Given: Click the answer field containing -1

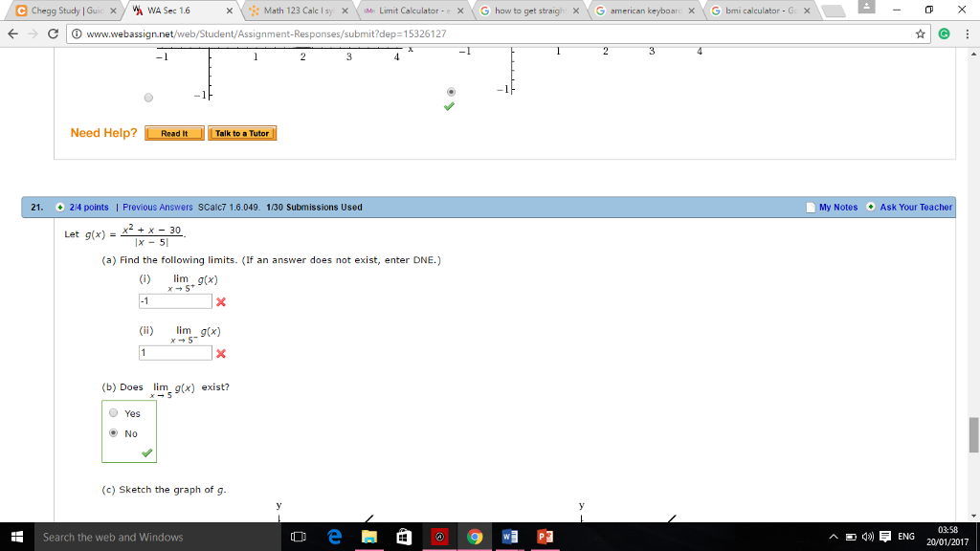Looking at the screenshot, I should pyautogui.click(x=174, y=299).
